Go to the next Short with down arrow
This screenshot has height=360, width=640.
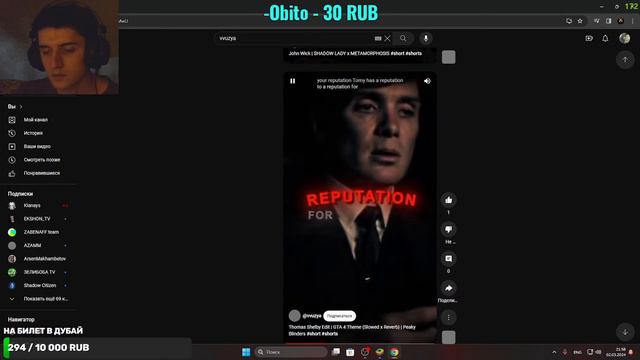point(625,332)
